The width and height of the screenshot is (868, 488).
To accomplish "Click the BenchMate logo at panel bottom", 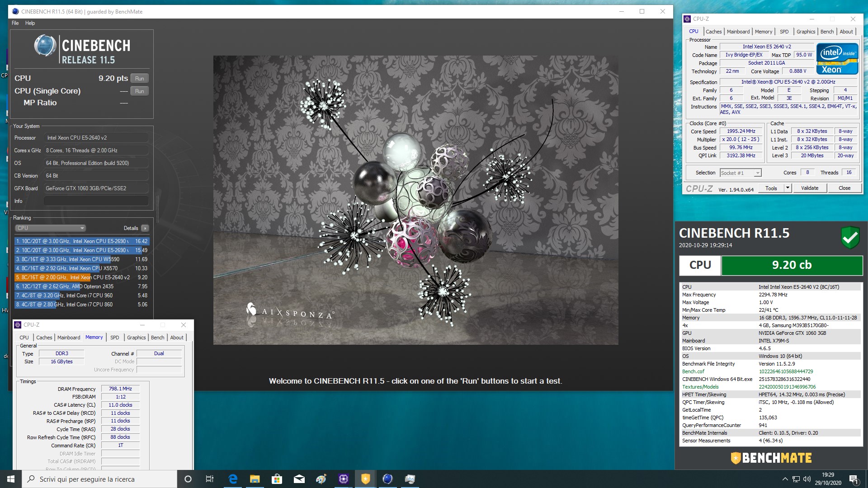I will (771, 458).
